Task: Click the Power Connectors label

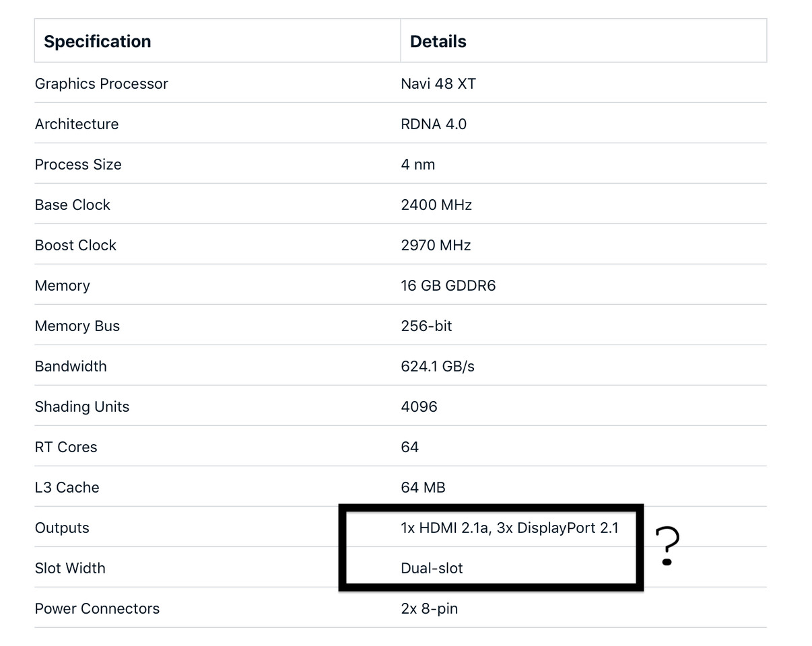Action: [x=98, y=609]
